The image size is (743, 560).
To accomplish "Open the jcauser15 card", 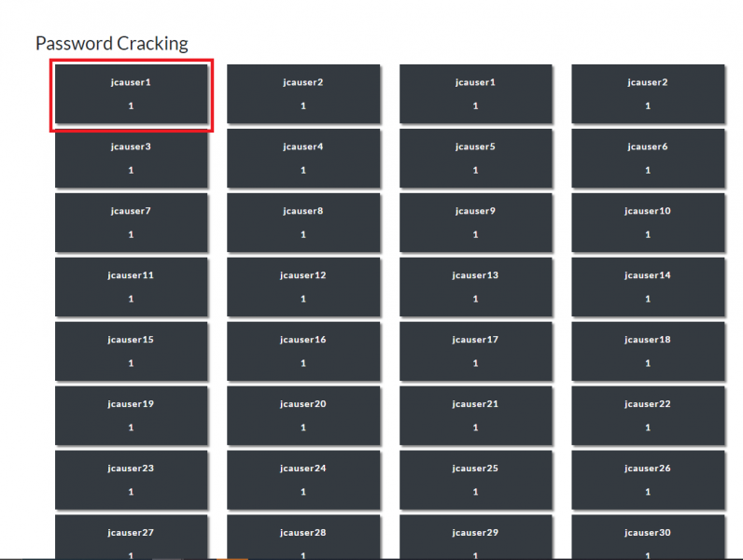I will tap(132, 352).
